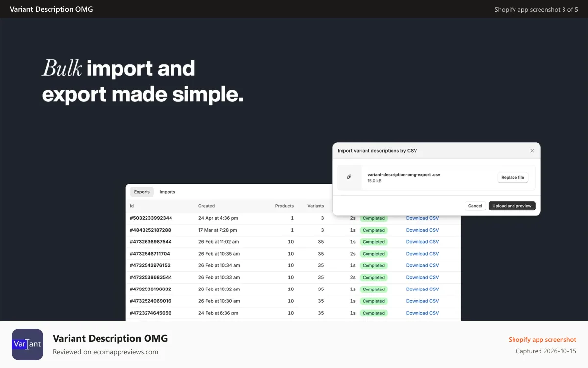This screenshot has height=368, width=588.
Task: Click the Import variant descriptions by CSV title
Action: 377,151
